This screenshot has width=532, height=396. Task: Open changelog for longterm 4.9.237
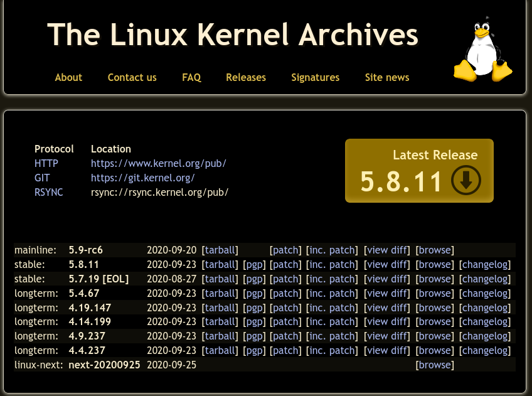click(x=485, y=336)
